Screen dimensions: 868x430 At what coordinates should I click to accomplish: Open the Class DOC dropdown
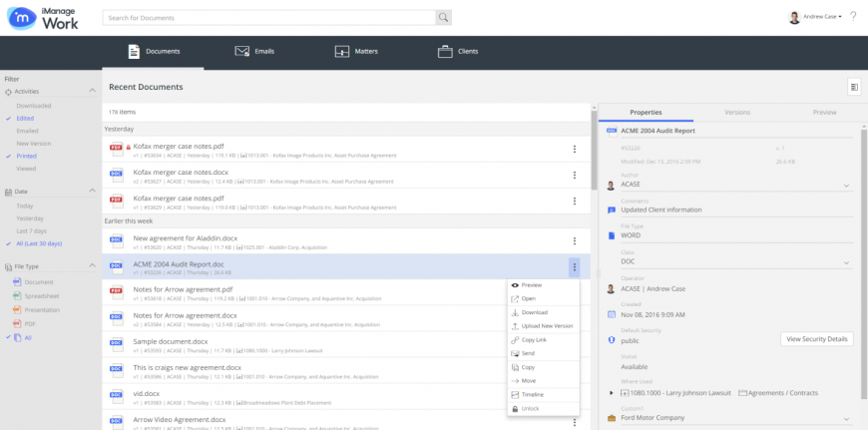tap(846, 262)
